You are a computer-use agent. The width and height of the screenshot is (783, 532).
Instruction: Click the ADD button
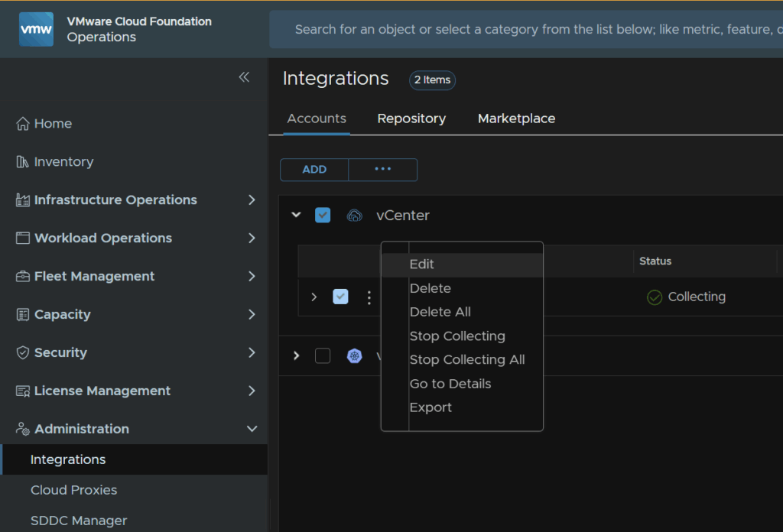[314, 170]
